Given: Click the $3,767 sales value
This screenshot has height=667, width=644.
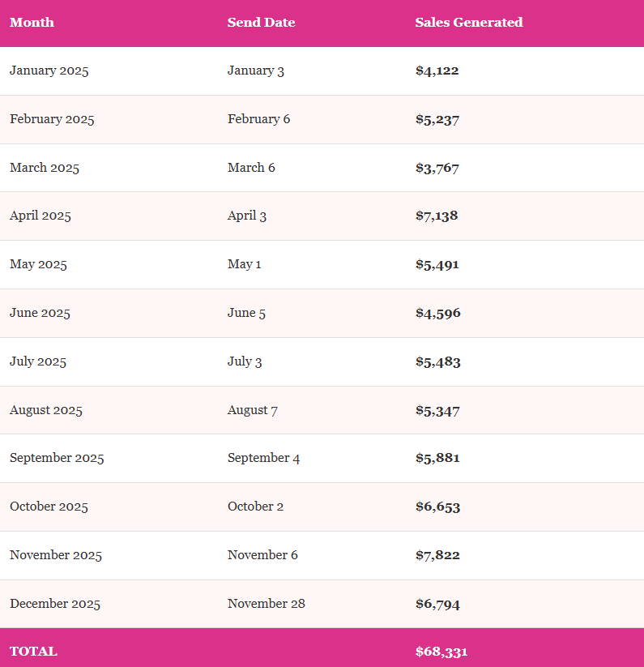Looking at the screenshot, I should tap(437, 168).
